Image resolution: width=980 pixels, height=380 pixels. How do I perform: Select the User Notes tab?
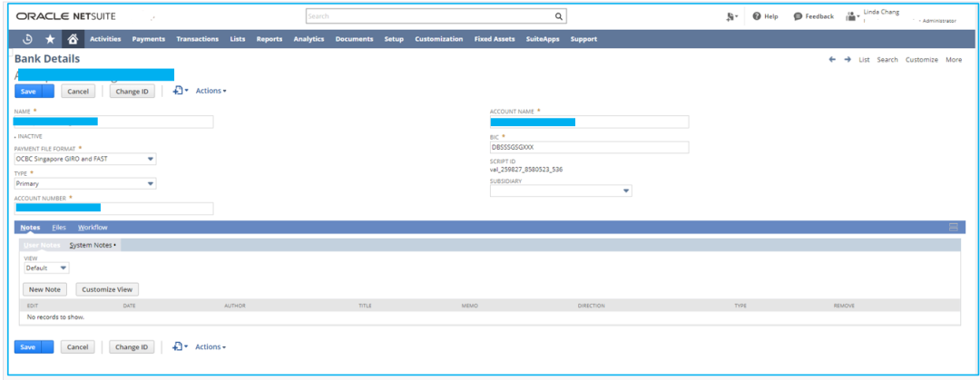pyautogui.click(x=41, y=245)
